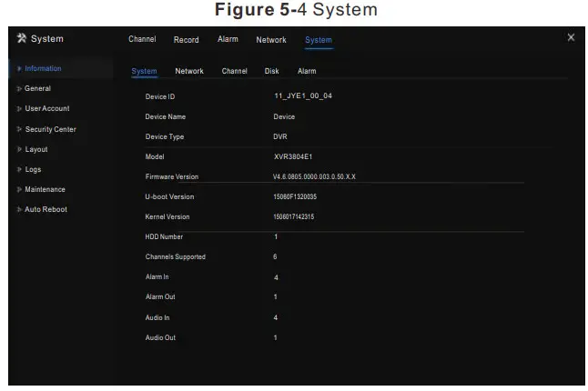This screenshot has height=391, width=588.
Task: Click the U-boot Version value 15080F1320035
Action: coord(295,196)
